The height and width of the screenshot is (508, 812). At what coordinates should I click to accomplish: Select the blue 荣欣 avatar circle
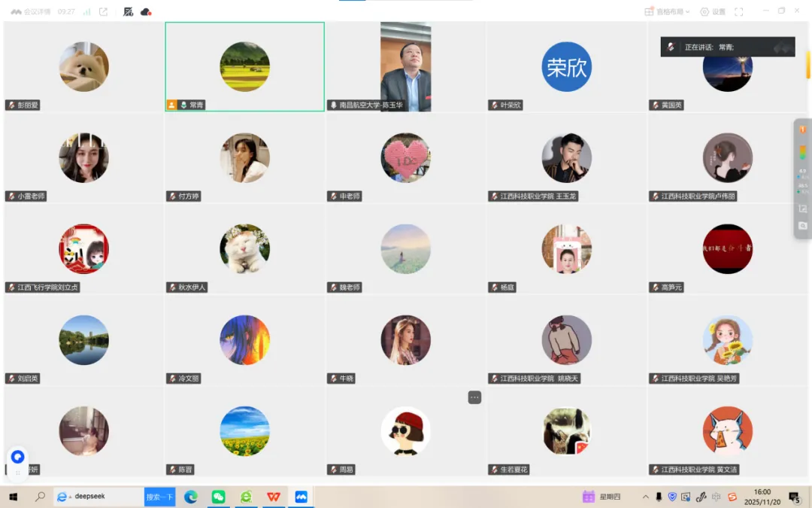567,67
